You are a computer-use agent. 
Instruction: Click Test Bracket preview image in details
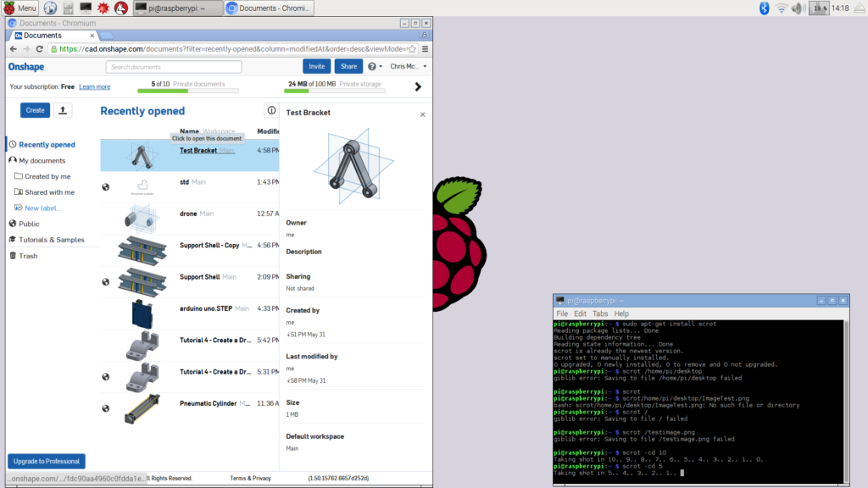pos(354,166)
